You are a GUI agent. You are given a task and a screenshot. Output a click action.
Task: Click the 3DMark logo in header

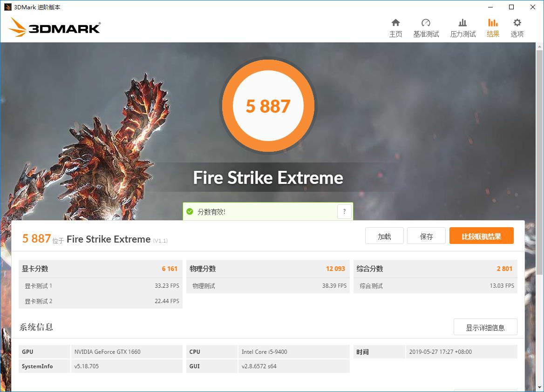[x=54, y=27]
